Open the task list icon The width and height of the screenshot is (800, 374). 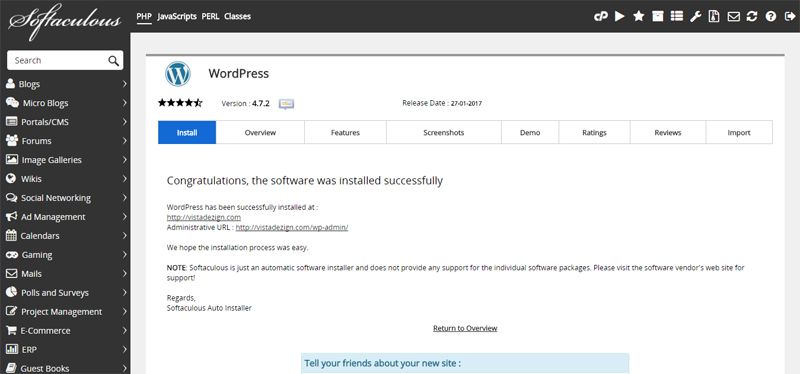pos(677,16)
